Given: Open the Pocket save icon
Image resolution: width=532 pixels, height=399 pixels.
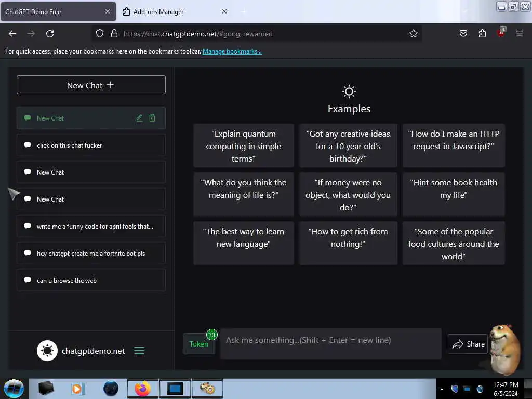Looking at the screenshot, I should [463, 34].
